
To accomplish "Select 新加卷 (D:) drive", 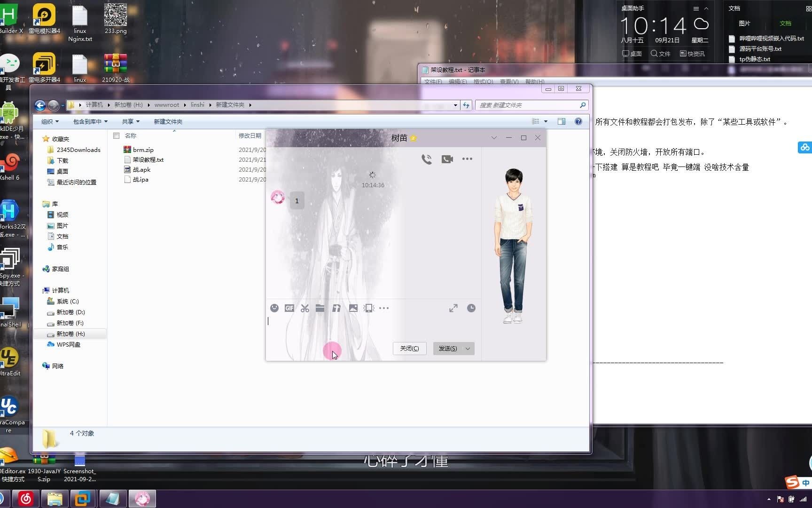I will click(x=66, y=312).
